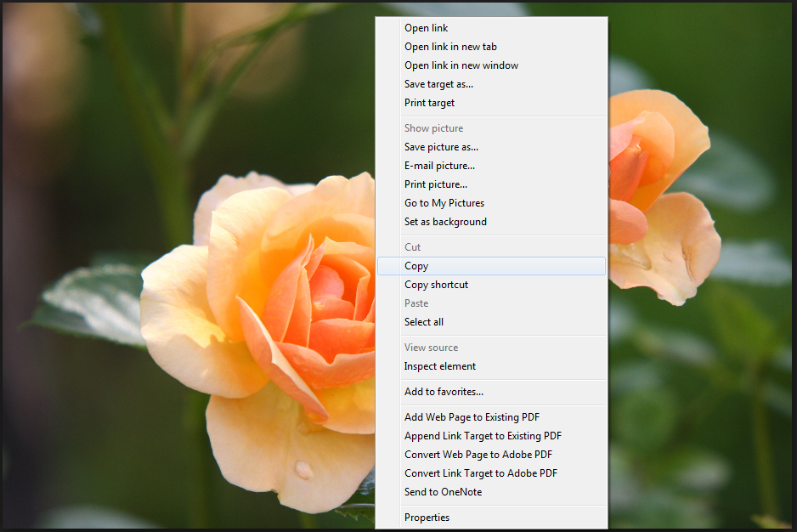Select the highlighted Copy entry
The image size is (797, 532).
coord(491,266)
